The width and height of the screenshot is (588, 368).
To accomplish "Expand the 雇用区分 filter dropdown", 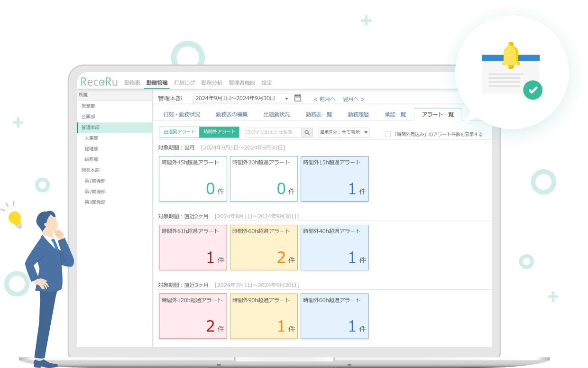I will coord(344,133).
